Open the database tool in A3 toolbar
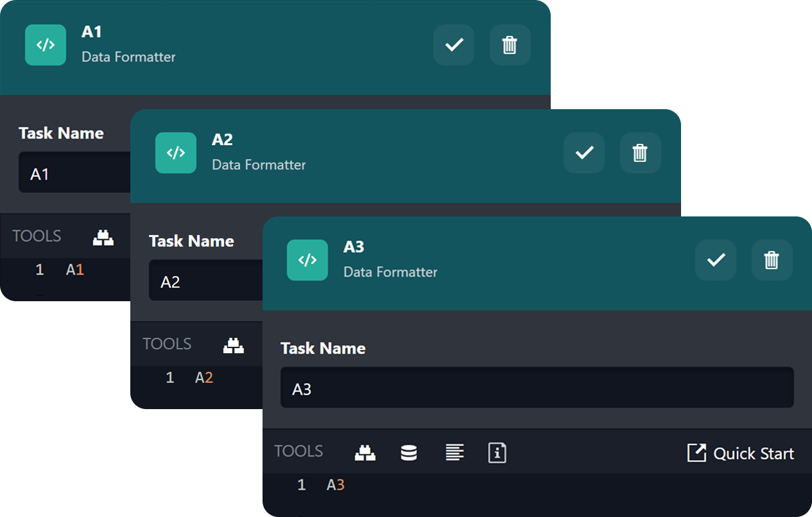Image resolution: width=812 pixels, height=517 pixels. [409, 453]
